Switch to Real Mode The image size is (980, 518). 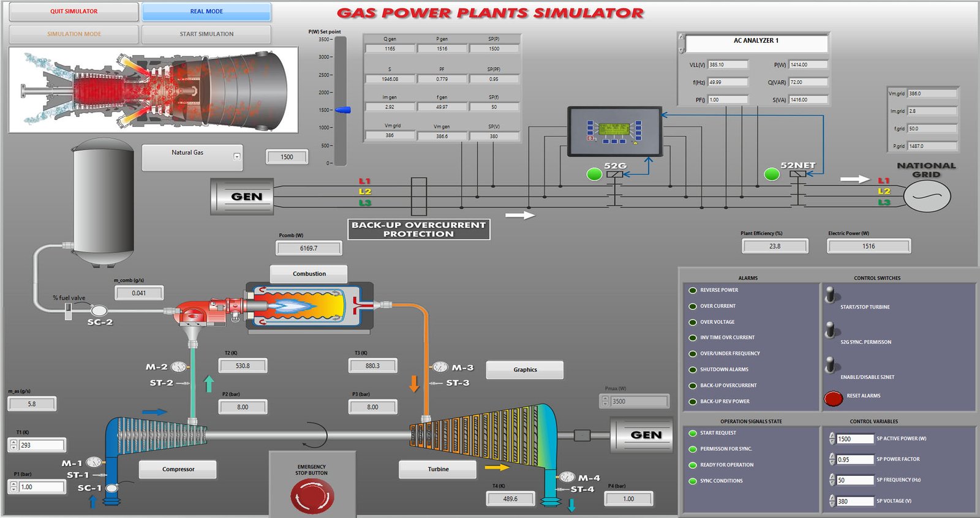point(206,12)
